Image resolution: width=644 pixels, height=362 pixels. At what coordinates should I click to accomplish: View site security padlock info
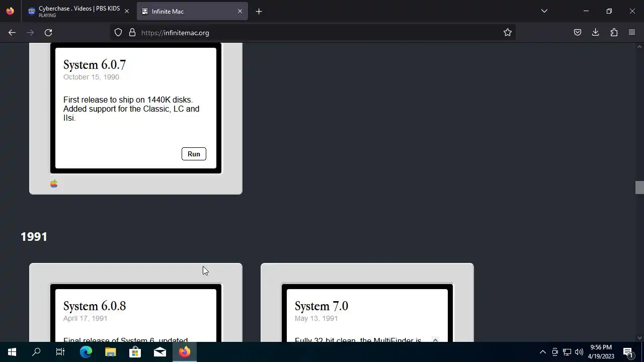132,33
